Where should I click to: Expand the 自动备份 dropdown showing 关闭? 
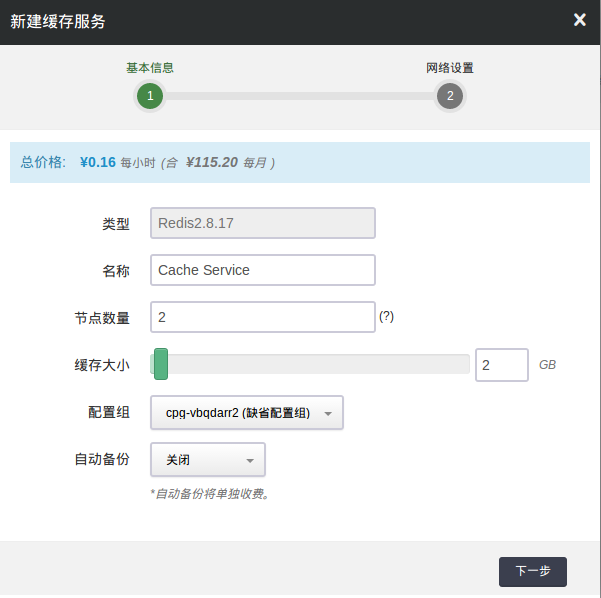[x=207, y=460]
